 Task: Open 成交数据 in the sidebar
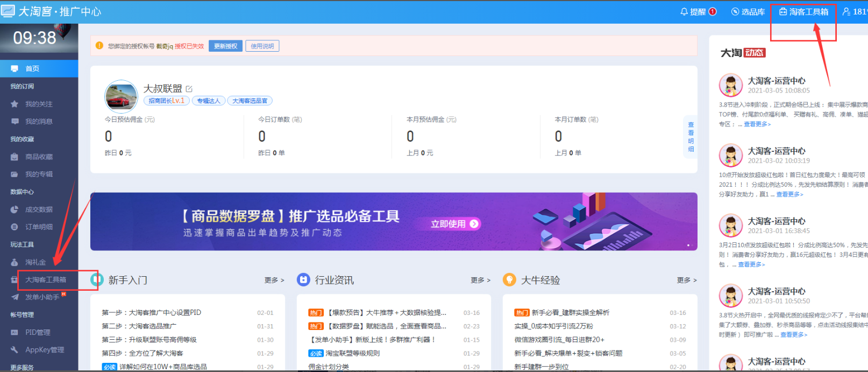(x=39, y=209)
